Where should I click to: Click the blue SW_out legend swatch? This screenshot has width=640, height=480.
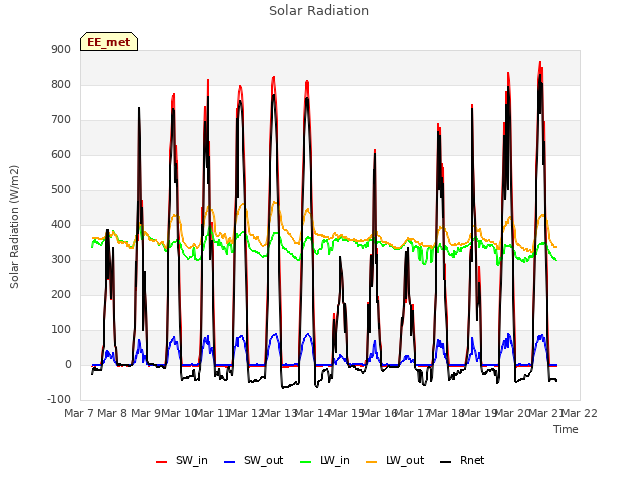[x=230, y=462]
